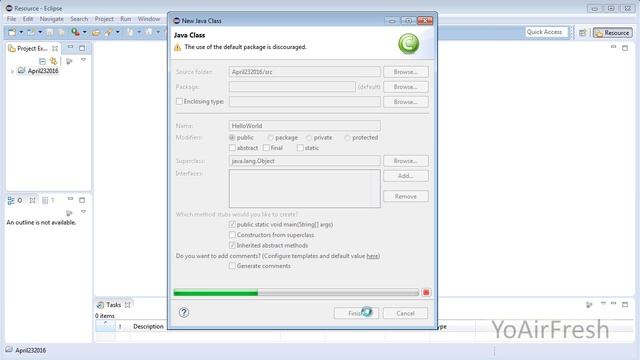The image size is (640, 360).
Task: Click Browse next to Source folder
Action: tap(406, 72)
